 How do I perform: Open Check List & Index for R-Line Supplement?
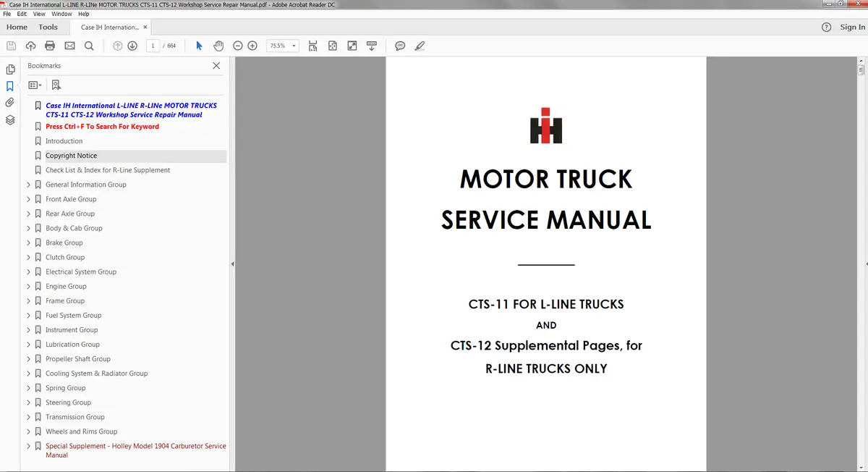(x=108, y=170)
